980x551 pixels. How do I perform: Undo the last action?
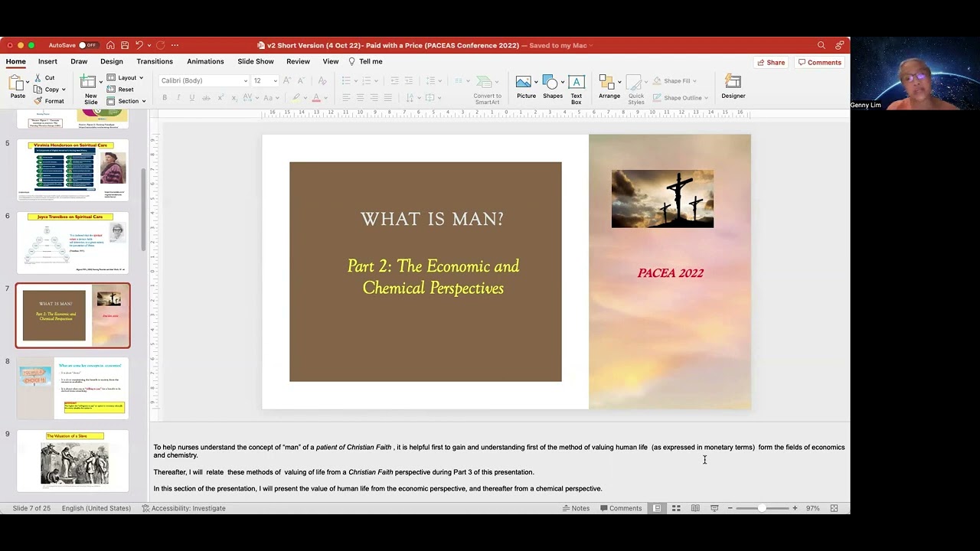coord(139,45)
